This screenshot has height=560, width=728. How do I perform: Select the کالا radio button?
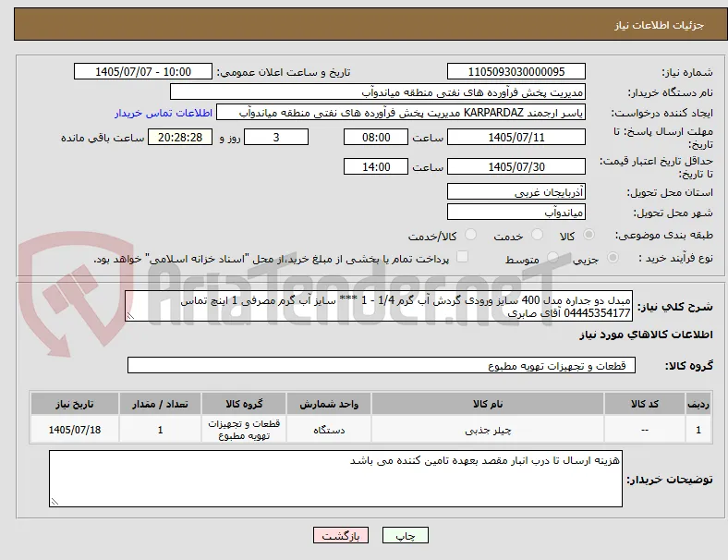click(588, 235)
